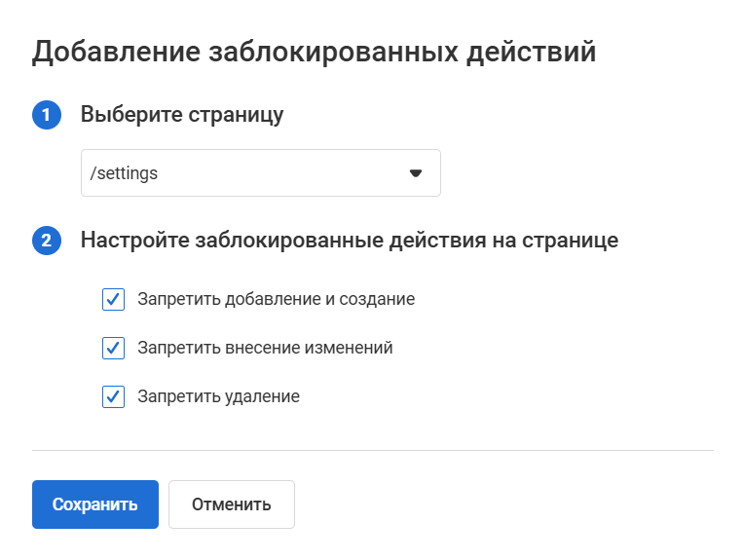Click the checkmark icon beside "Запретить добавление и создание"
The height and width of the screenshot is (560, 743).
113,299
